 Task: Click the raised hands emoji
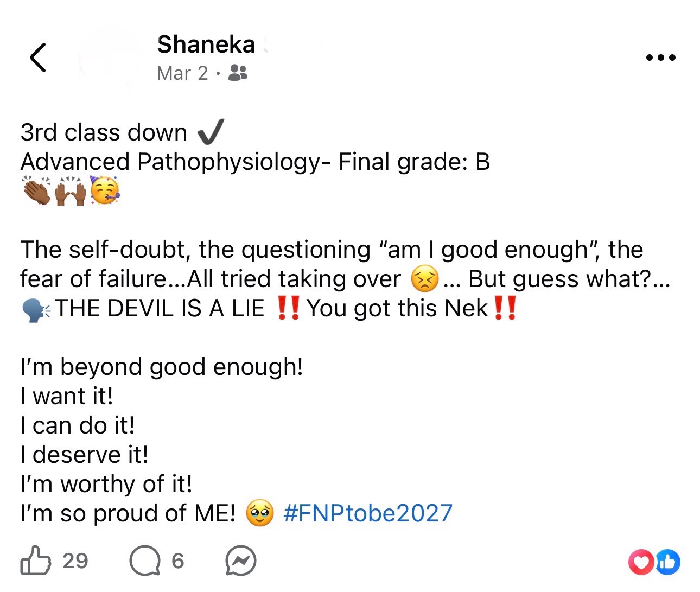tap(71, 191)
